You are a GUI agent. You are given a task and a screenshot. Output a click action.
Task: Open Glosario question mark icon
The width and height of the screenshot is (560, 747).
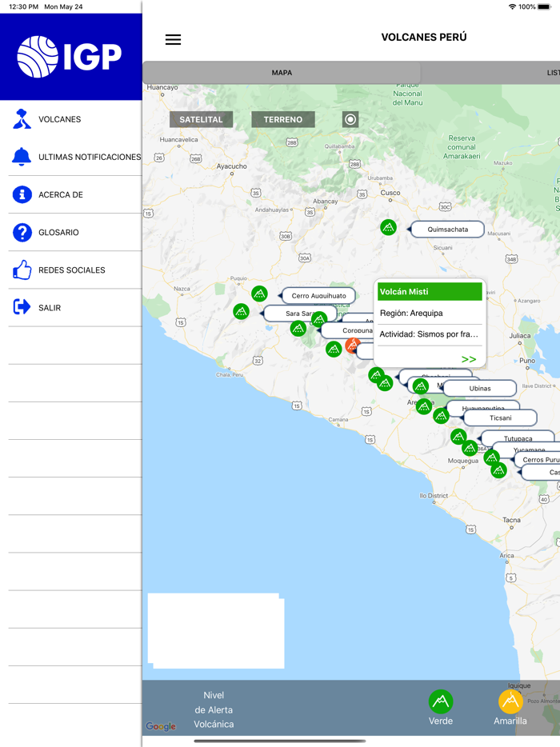click(22, 232)
